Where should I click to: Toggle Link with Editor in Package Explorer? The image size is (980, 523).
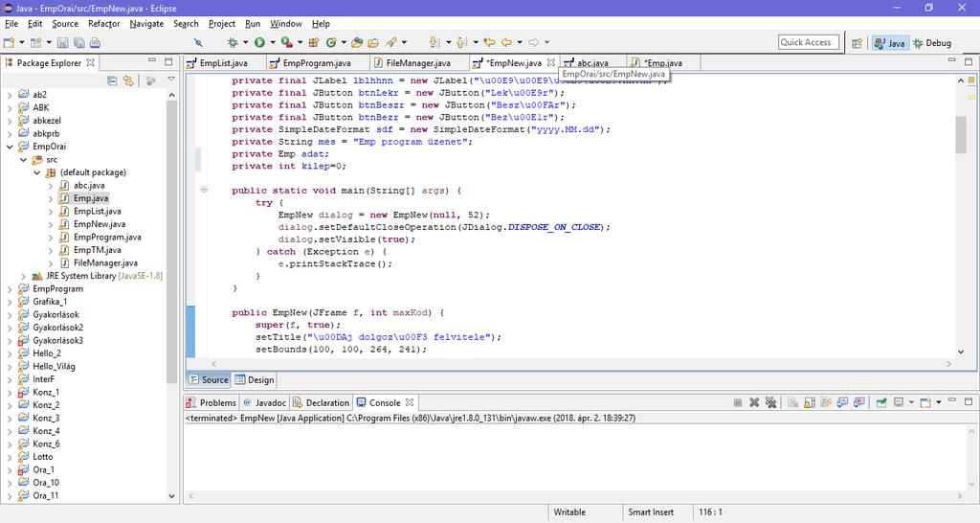tap(128, 80)
